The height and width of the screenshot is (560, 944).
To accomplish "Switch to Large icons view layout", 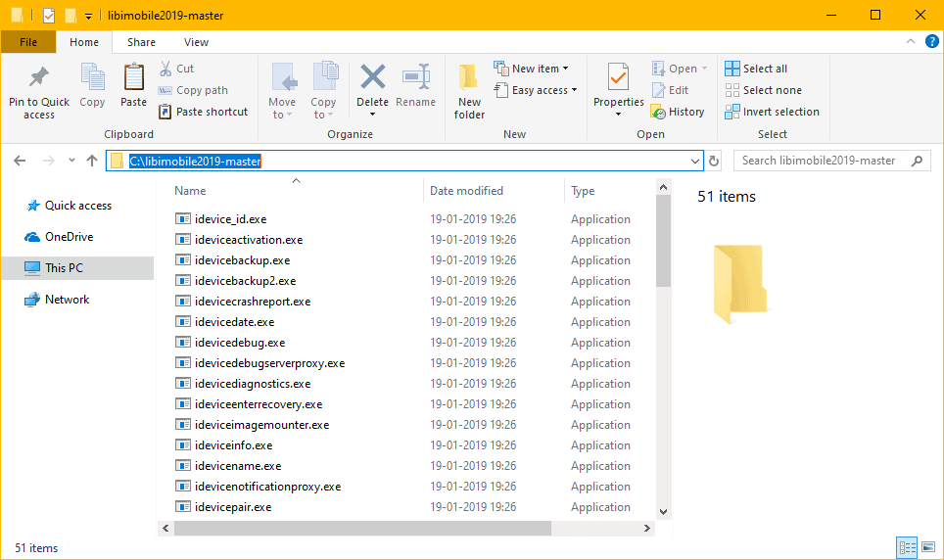I will click(x=928, y=548).
